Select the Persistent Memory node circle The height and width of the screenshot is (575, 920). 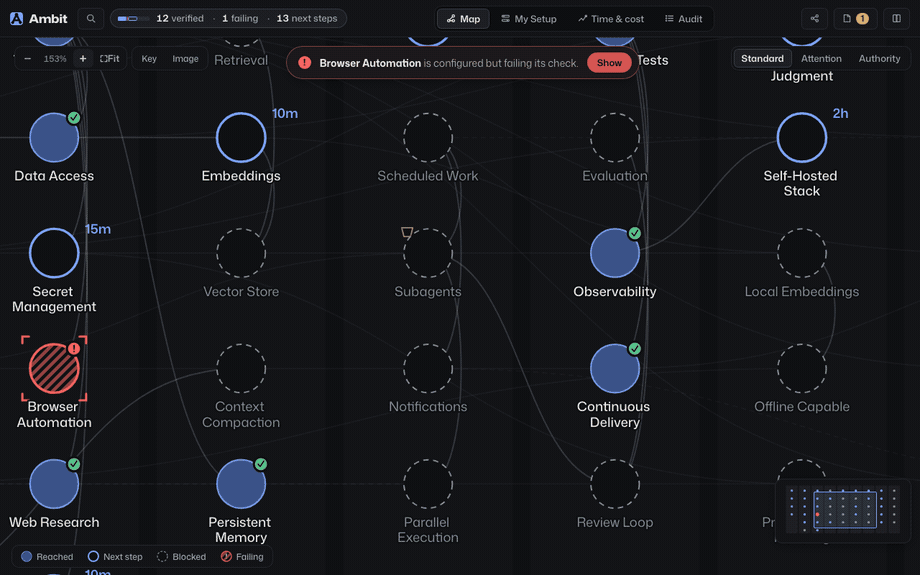click(241, 484)
